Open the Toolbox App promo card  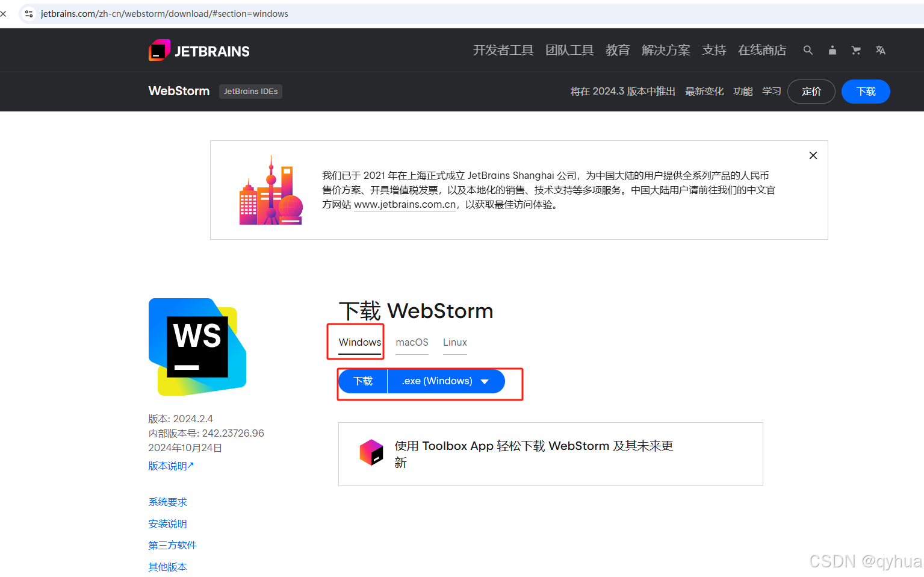(551, 454)
